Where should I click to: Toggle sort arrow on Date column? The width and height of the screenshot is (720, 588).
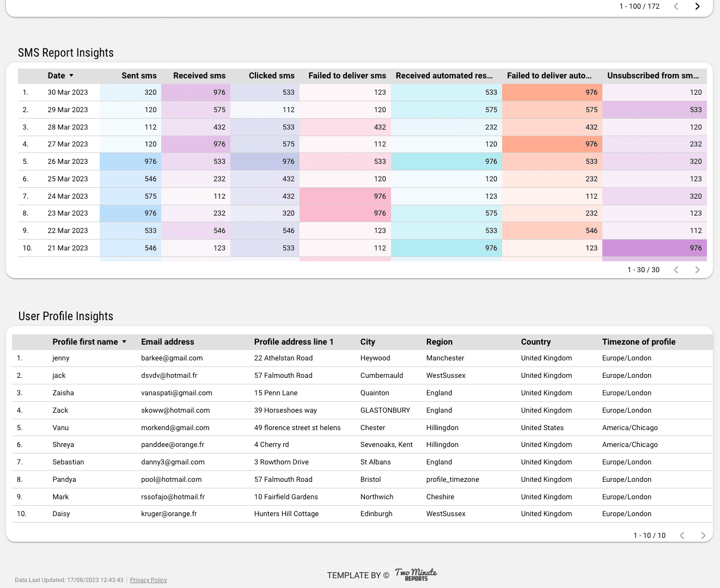(x=71, y=76)
